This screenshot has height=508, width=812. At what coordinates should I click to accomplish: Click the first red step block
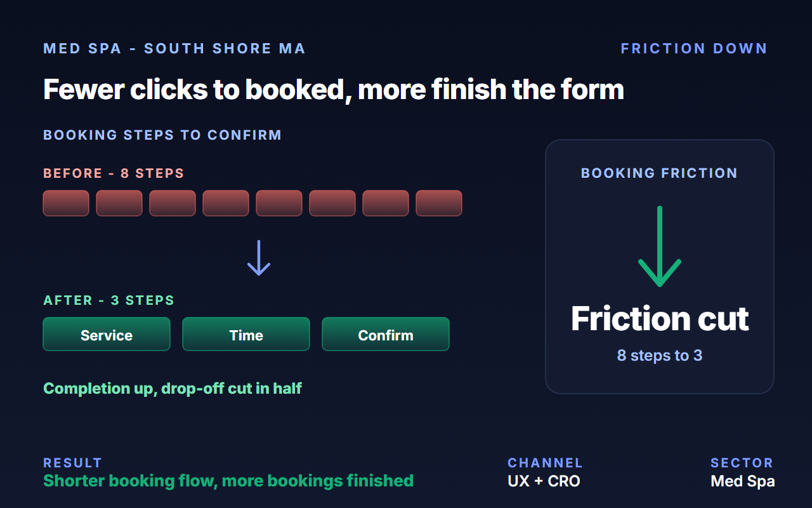[x=66, y=203]
